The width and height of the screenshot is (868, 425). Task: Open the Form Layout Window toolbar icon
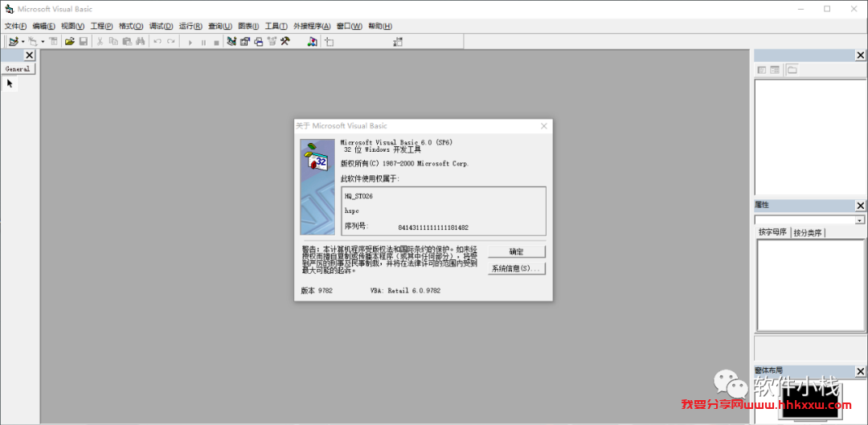pos(259,42)
